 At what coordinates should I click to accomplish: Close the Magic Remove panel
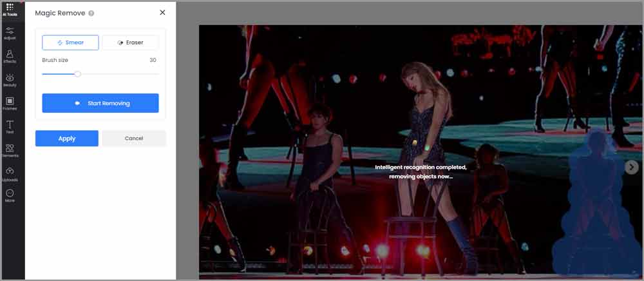(x=162, y=12)
